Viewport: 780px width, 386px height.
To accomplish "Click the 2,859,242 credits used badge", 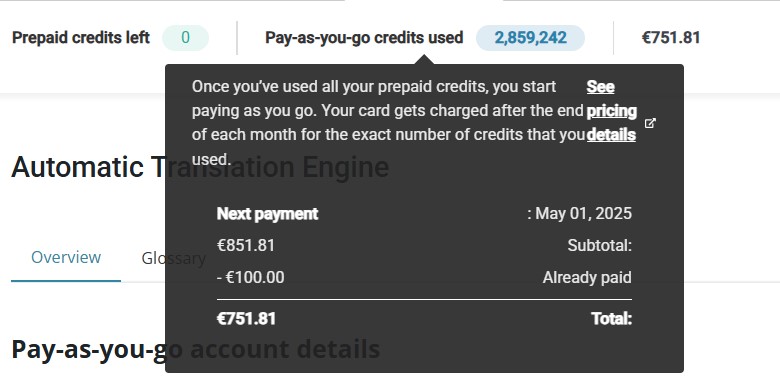I will (x=530, y=38).
